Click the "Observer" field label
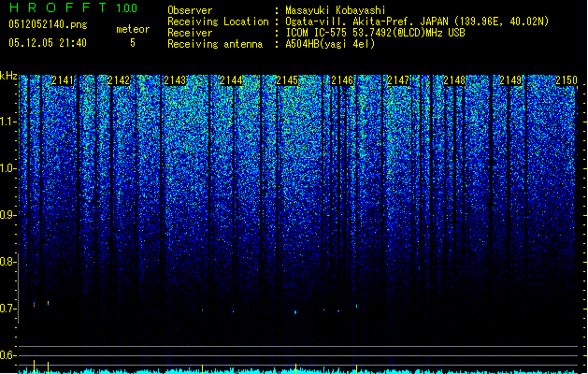 click(x=190, y=10)
